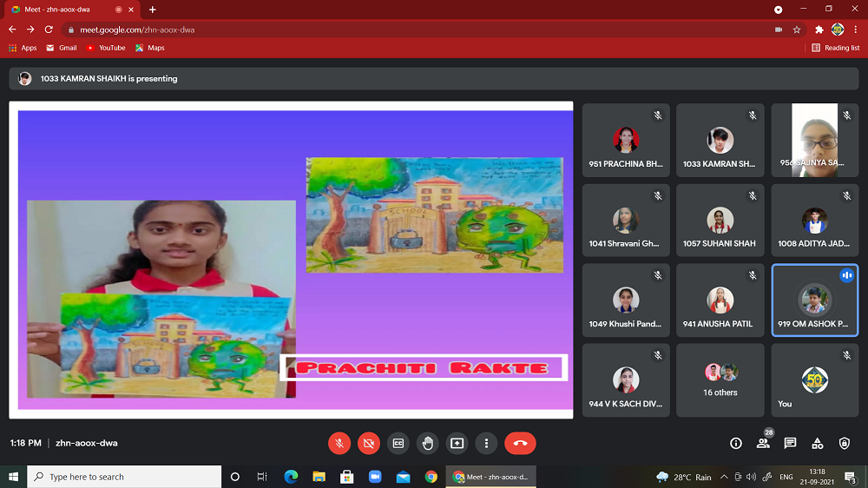This screenshot has width=868, height=488.
Task: Click the Windows taskbar search box
Action: pos(124,477)
